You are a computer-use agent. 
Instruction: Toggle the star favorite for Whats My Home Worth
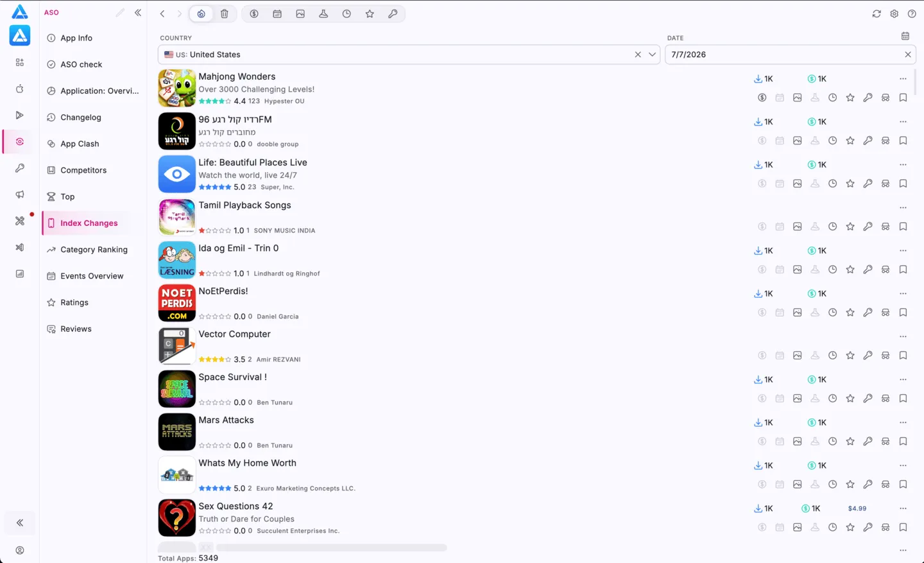click(850, 485)
